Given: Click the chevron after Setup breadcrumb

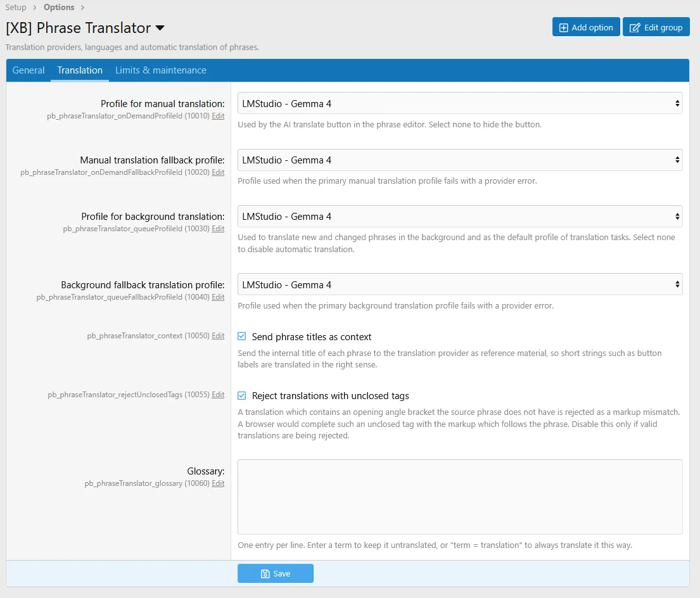Looking at the screenshot, I should pyautogui.click(x=34, y=8).
